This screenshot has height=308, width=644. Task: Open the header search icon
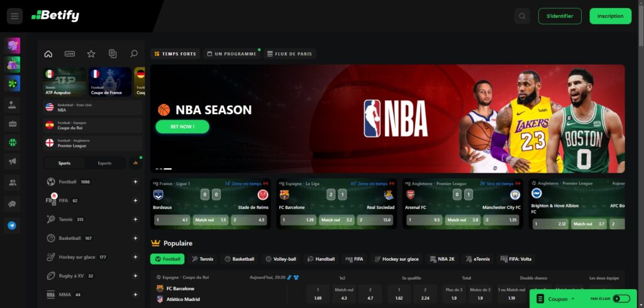[522, 16]
